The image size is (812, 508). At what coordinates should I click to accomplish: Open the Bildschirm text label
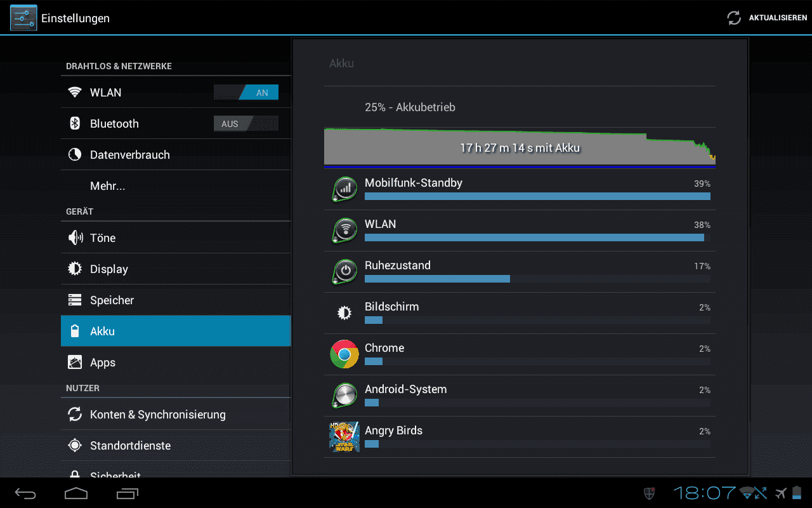tap(392, 307)
